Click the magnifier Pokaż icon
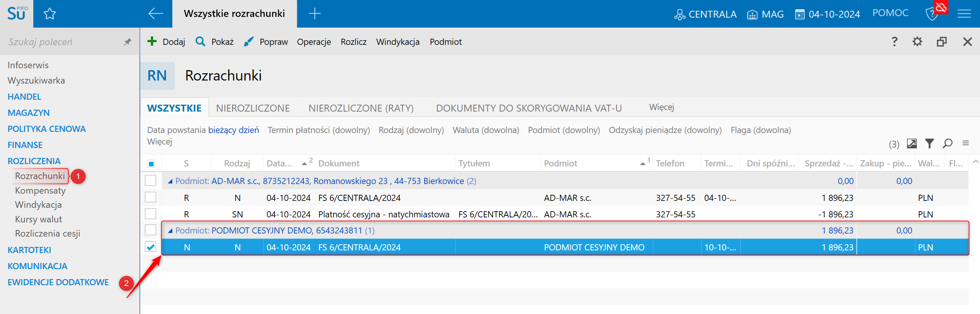The height and width of the screenshot is (314, 980). 200,41
